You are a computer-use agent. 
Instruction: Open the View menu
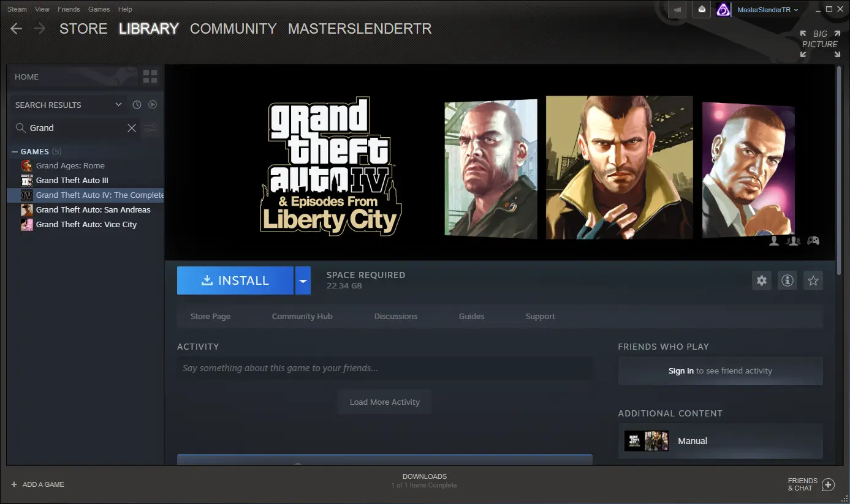[42, 9]
